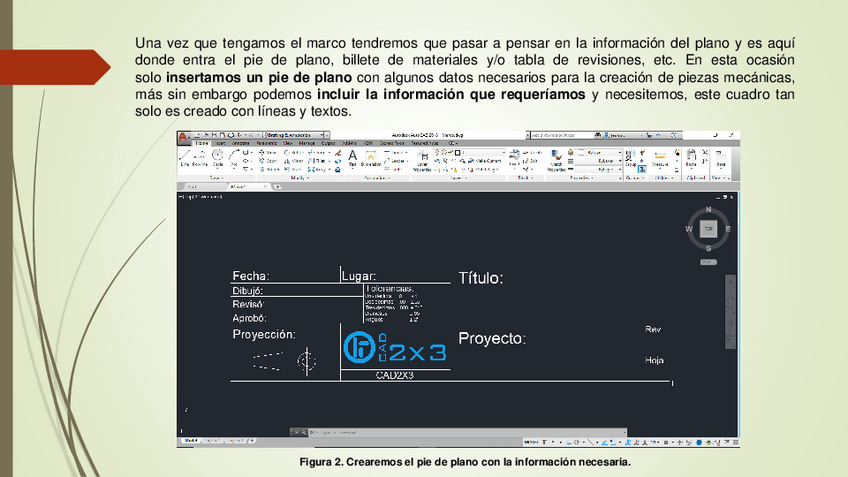Click the new drawing plus tab button
This screenshot has height=477, width=848.
click(x=277, y=187)
